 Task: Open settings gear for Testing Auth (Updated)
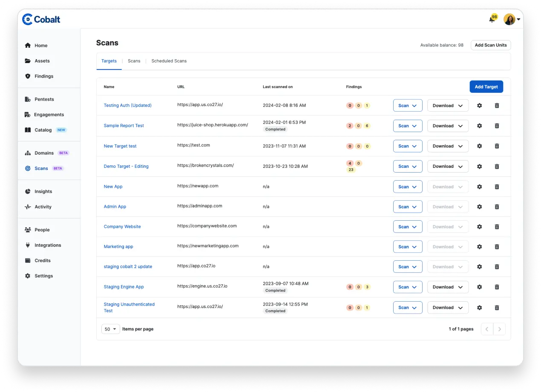pyautogui.click(x=479, y=105)
